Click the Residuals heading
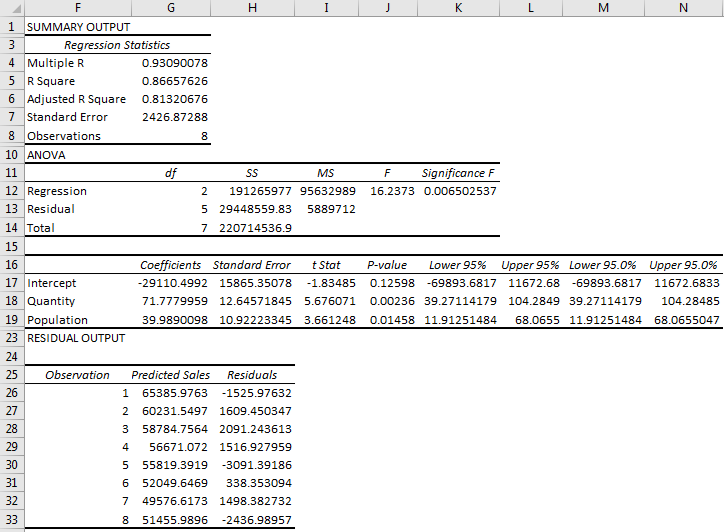The height and width of the screenshot is (532, 724). click(x=252, y=375)
